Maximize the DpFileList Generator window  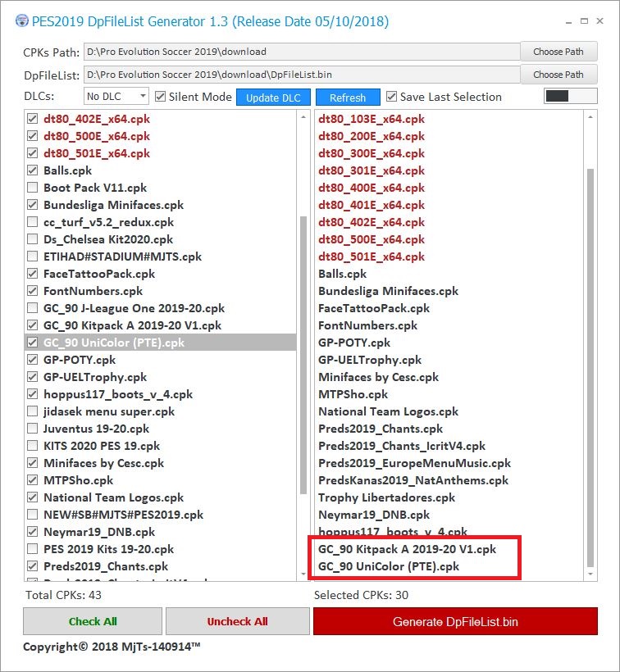point(584,20)
